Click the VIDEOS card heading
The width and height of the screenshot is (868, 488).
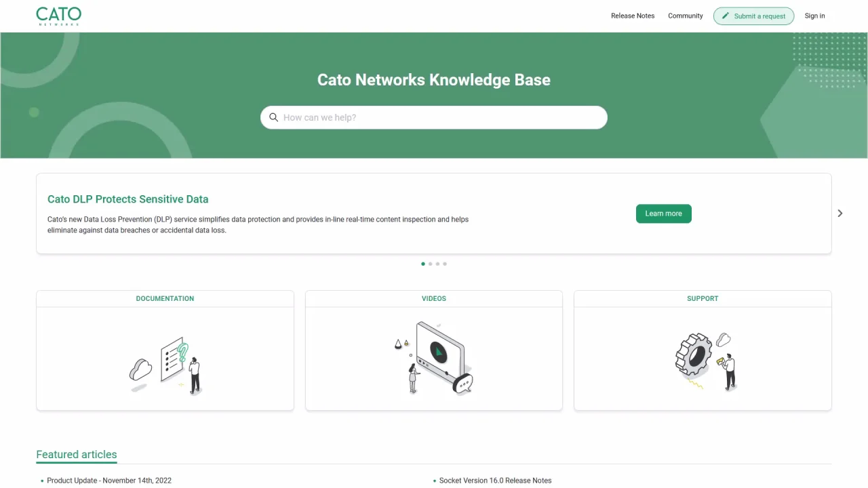(x=434, y=298)
